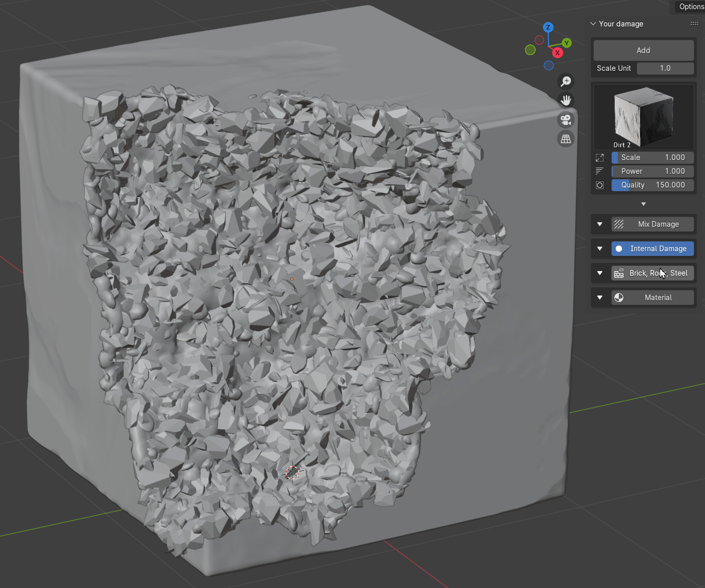Expand the arrow beside Mix Damage
This screenshot has width=705, height=588.
point(600,224)
